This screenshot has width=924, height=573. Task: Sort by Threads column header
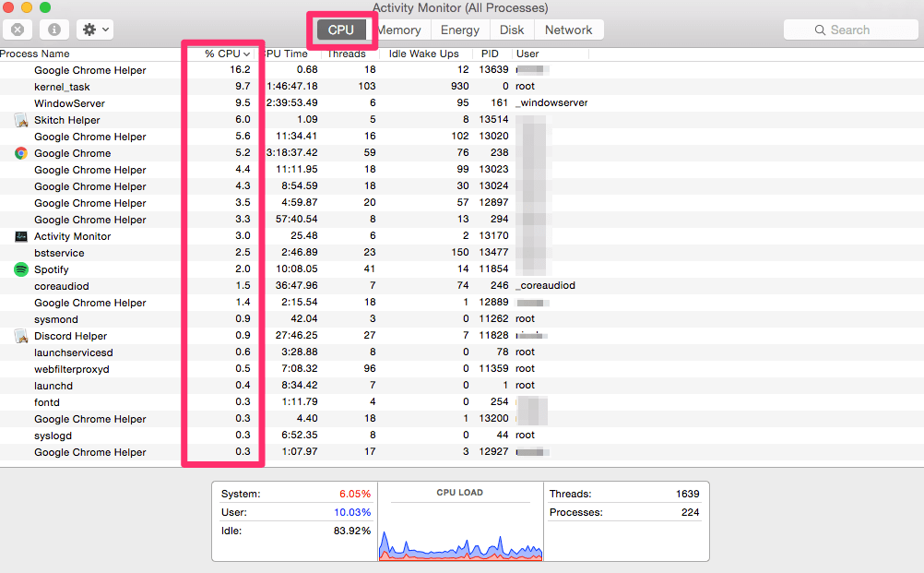tap(347, 54)
